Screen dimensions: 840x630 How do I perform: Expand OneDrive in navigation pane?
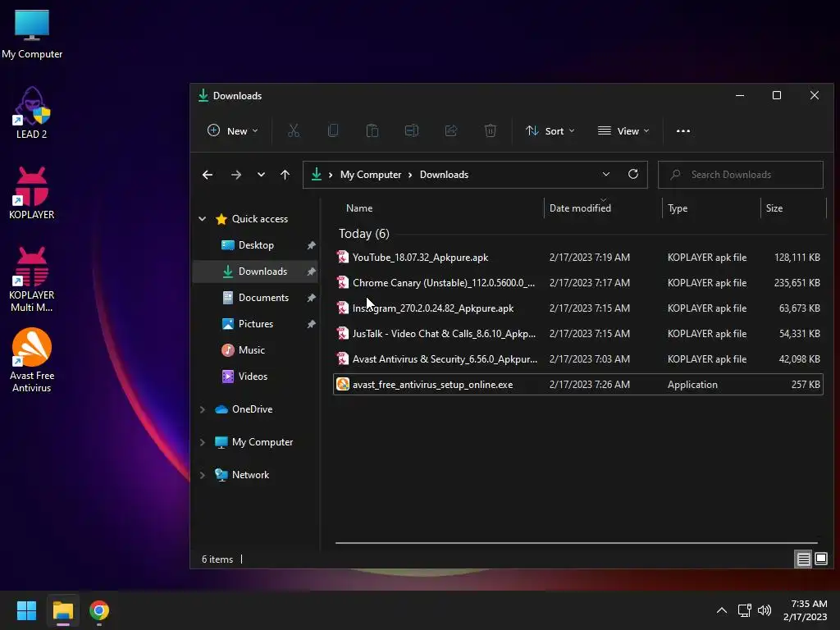point(203,409)
